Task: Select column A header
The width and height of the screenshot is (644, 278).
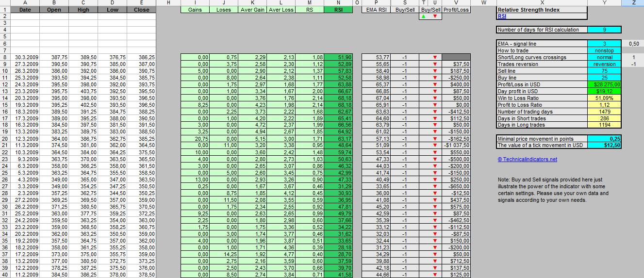Action: 25,3
